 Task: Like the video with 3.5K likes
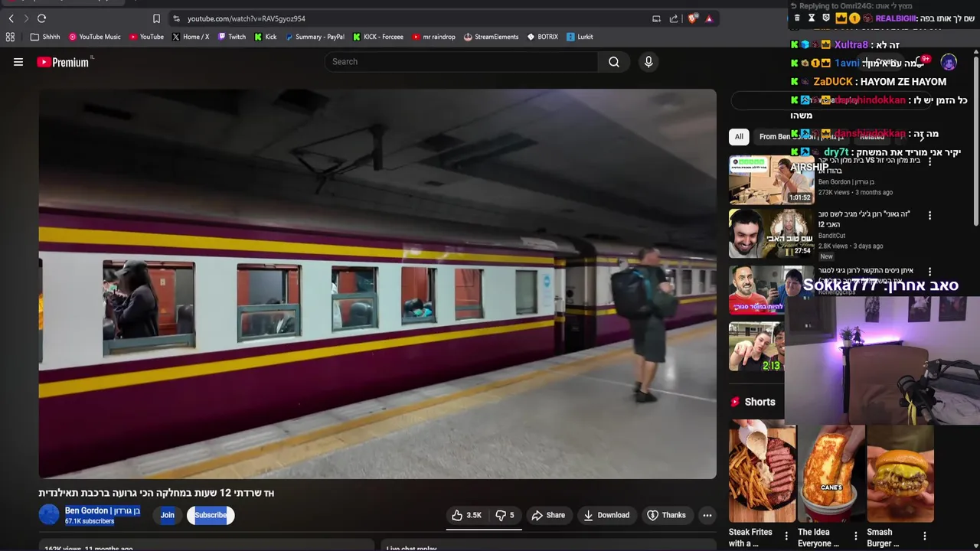click(x=466, y=515)
